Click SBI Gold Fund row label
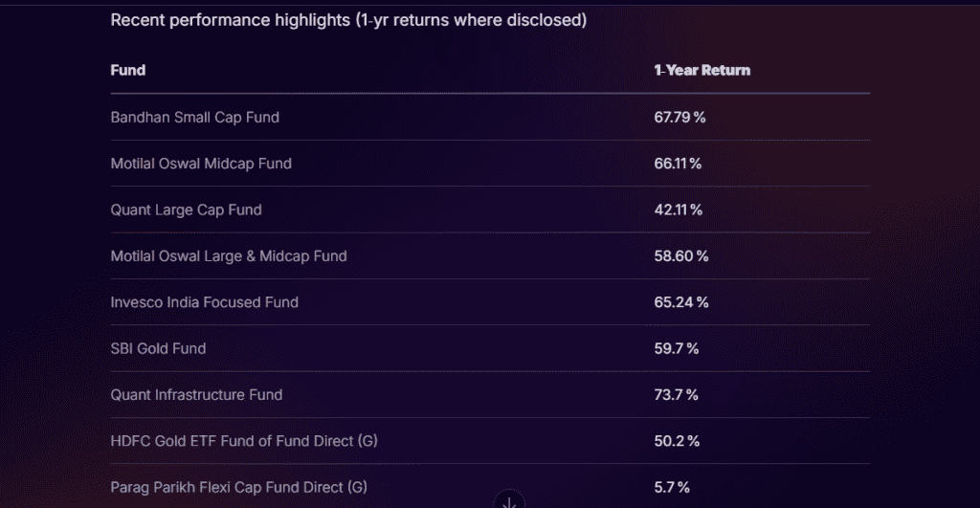The width and height of the screenshot is (980, 508). [x=158, y=348]
